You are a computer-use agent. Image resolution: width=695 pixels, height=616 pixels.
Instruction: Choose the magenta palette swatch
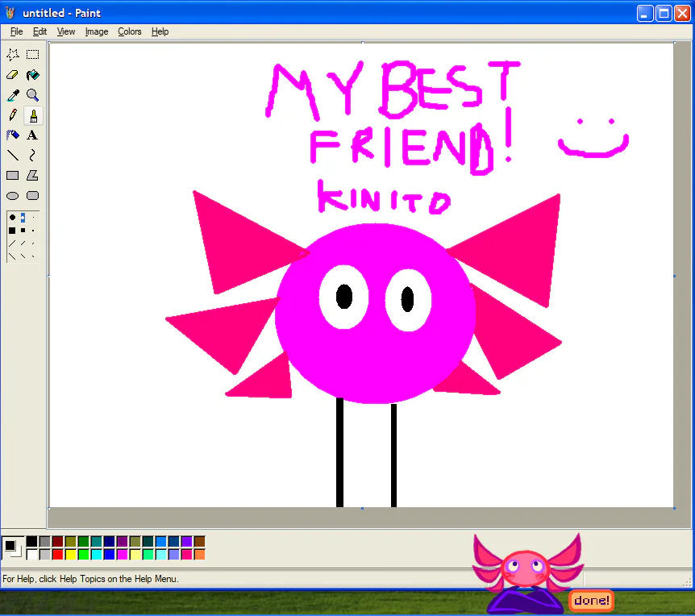(x=123, y=555)
